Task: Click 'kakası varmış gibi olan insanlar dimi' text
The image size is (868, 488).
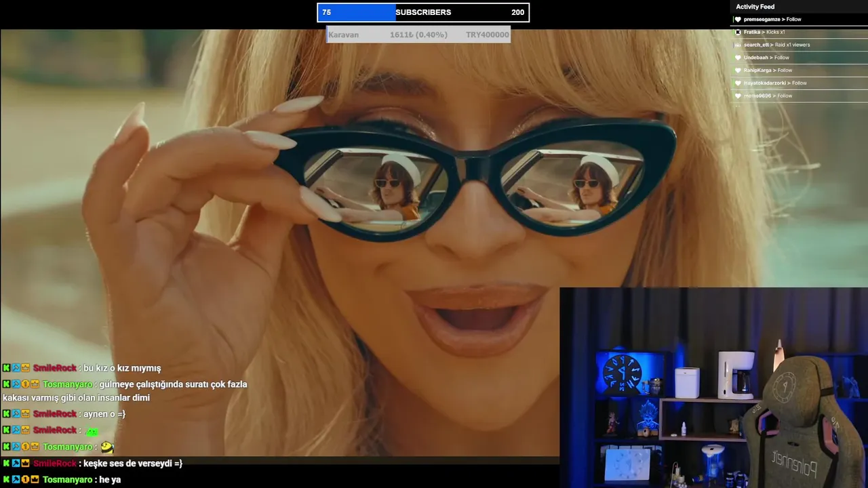Action: pyautogui.click(x=76, y=398)
